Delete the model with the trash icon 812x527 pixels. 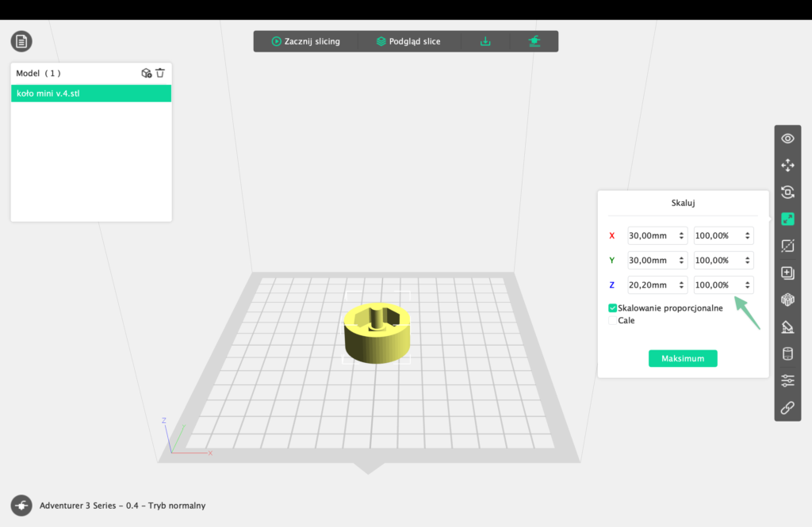coord(160,73)
